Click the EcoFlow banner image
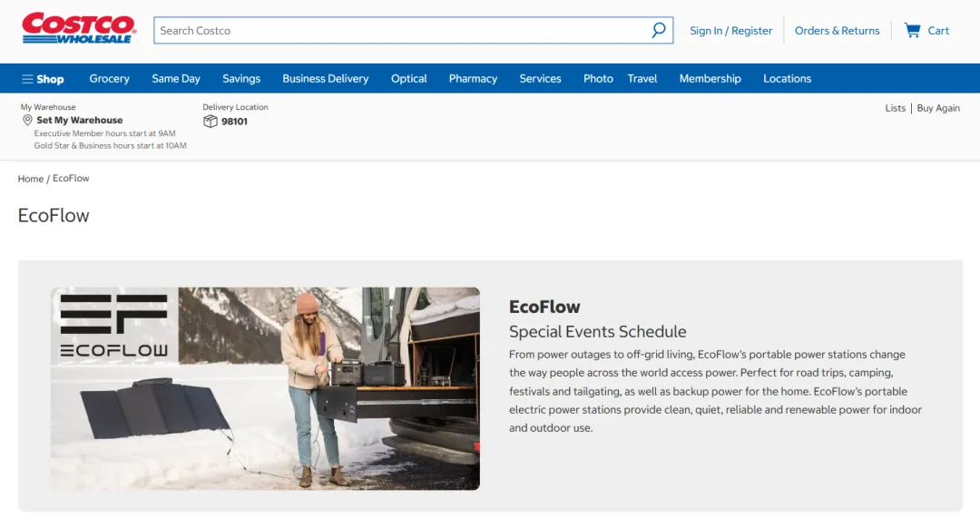 click(265, 388)
